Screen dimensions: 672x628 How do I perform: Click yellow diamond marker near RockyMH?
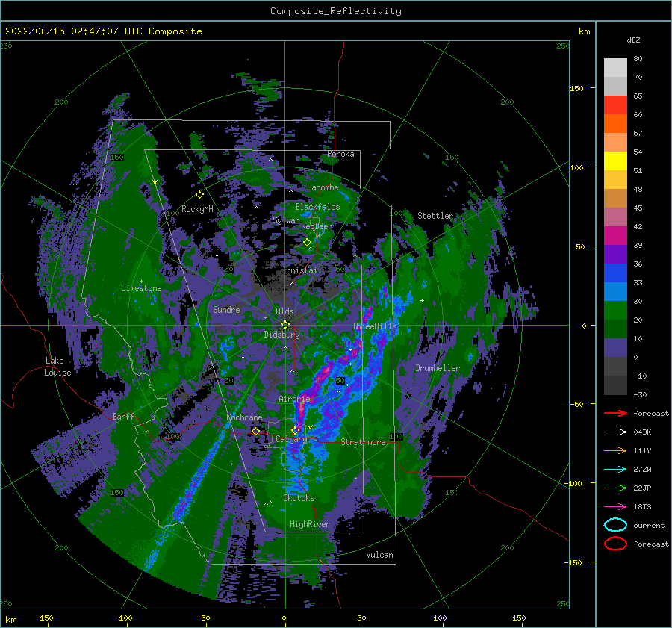[199, 195]
